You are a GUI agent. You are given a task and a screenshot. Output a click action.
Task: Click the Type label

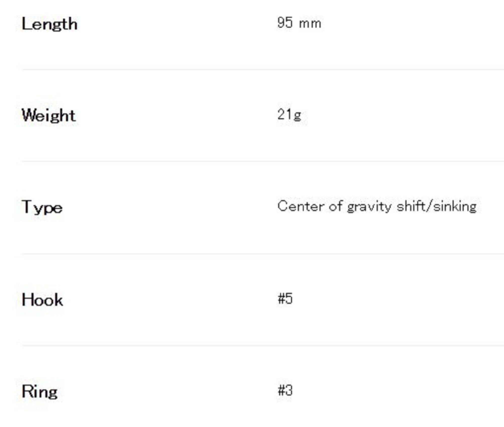pos(42,207)
